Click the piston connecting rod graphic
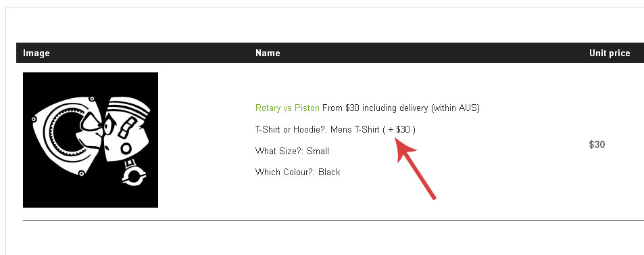The image size is (644, 255). [x=134, y=174]
